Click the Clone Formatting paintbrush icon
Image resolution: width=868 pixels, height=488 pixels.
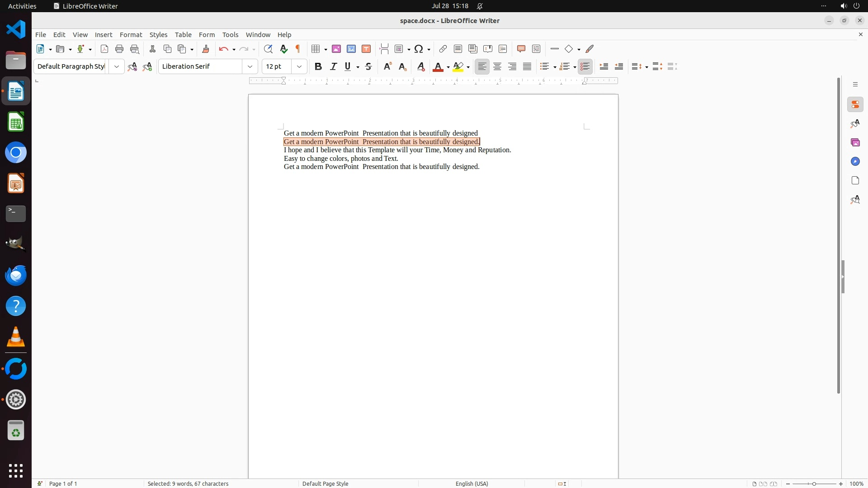pyautogui.click(x=206, y=49)
